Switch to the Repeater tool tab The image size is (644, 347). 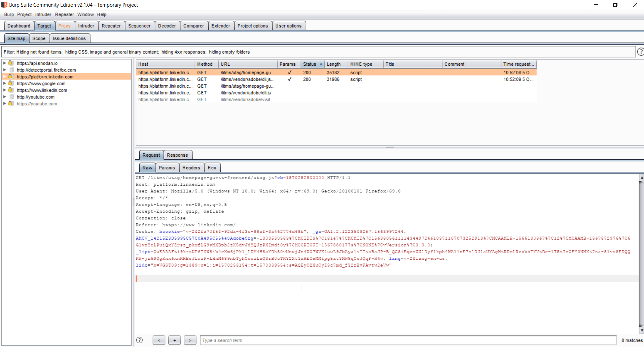coord(111,26)
